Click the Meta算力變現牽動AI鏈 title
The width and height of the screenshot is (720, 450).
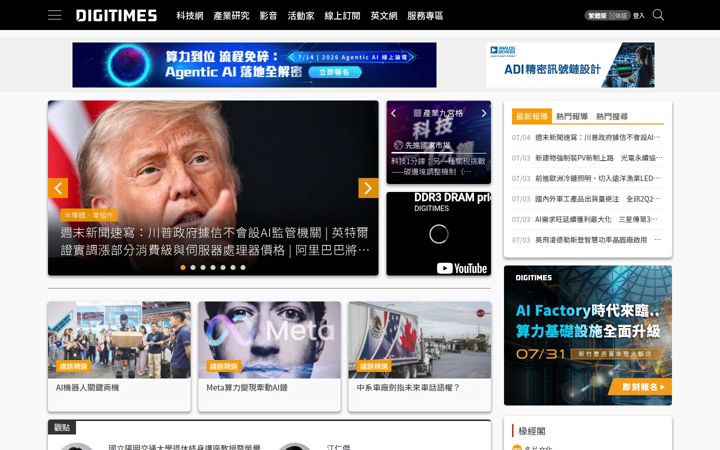[247, 388]
